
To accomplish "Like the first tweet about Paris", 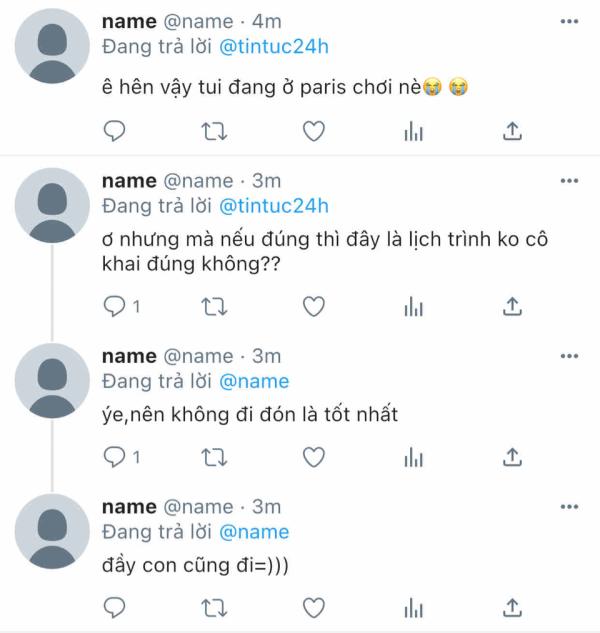I will tap(314, 131).
